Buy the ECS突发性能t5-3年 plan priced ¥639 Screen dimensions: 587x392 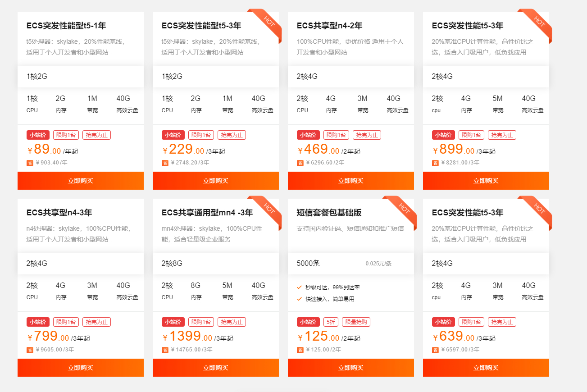click(x=486, y=368)
